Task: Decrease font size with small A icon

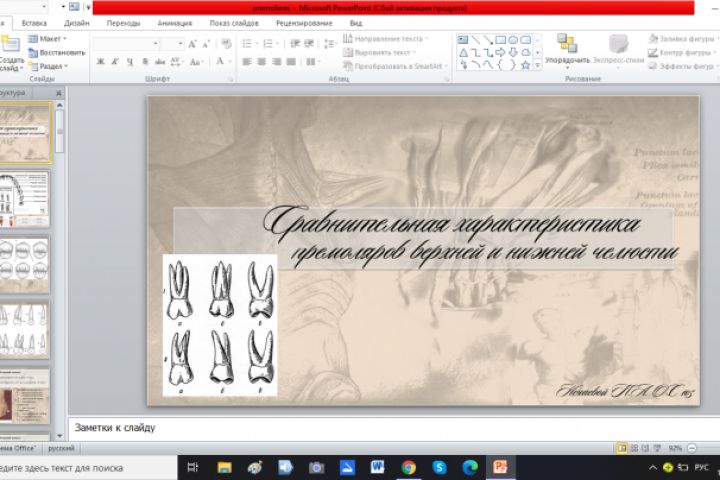Action: [x=207, y=44]
